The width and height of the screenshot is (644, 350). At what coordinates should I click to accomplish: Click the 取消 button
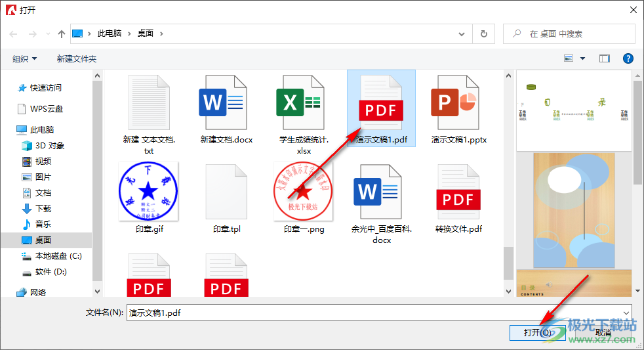[x=603, y=333]
